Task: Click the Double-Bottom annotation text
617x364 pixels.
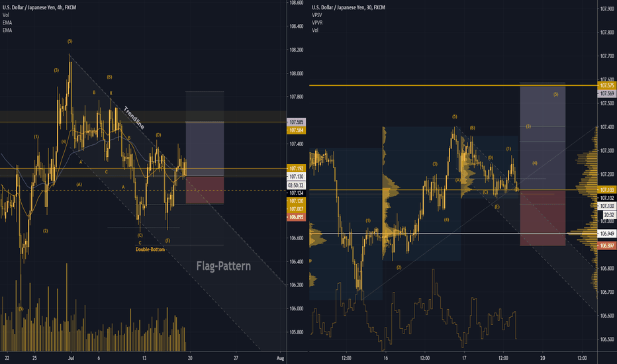Action: pos(150,250)
